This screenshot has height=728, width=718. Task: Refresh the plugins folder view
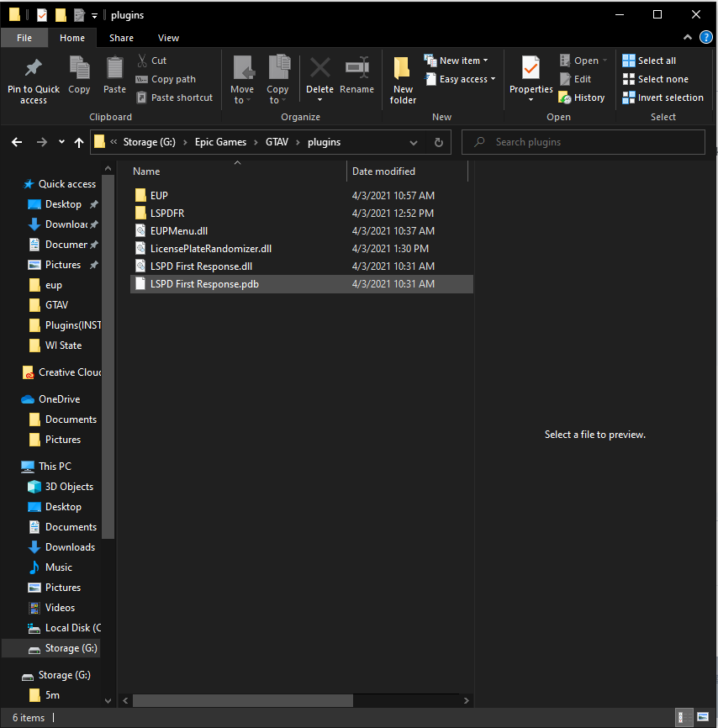click(438, 142)
